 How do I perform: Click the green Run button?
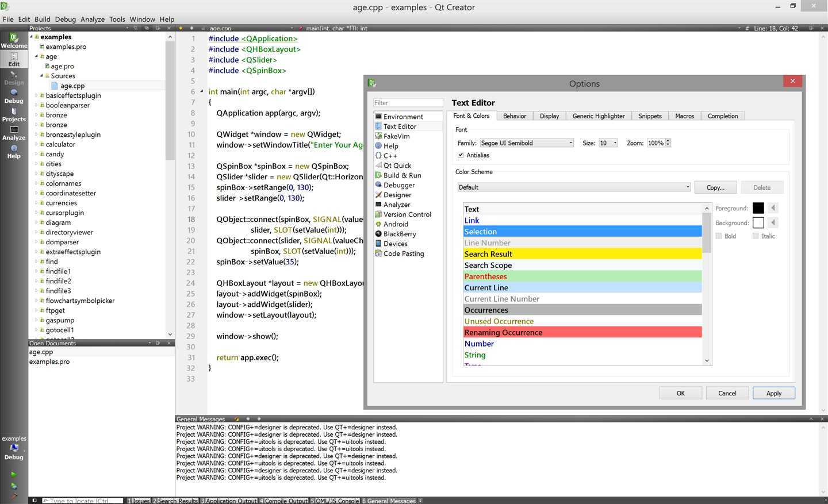[13, 474]
